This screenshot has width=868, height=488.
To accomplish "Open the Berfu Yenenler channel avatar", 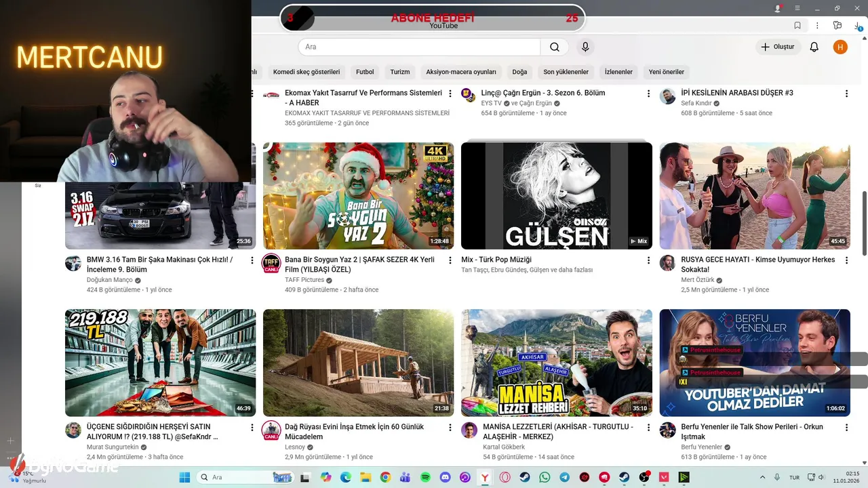I will point(668,430).
